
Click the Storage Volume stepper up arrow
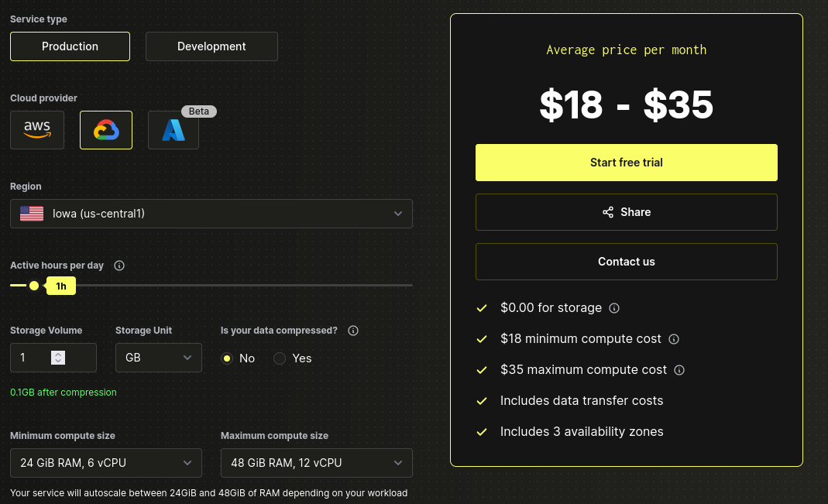click(58, 354)
